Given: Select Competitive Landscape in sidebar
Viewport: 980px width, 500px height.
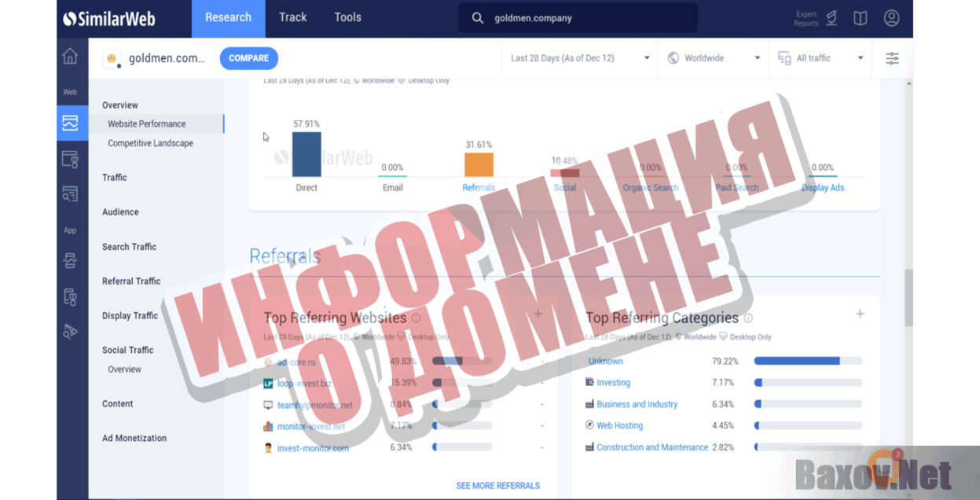Looking at the screenshot, I should pyautogui.click(x=151, y=144).
